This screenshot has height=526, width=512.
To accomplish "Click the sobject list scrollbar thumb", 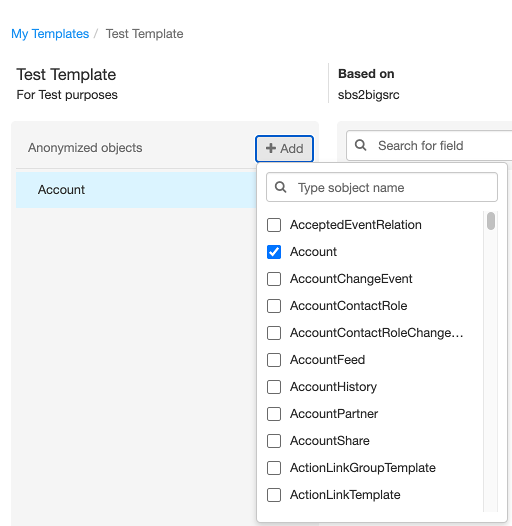I will [491, 221].
